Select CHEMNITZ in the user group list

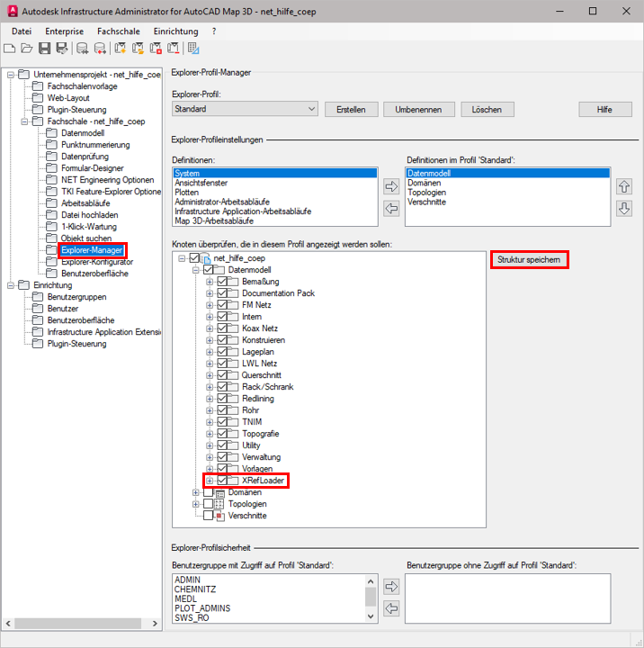269,589
